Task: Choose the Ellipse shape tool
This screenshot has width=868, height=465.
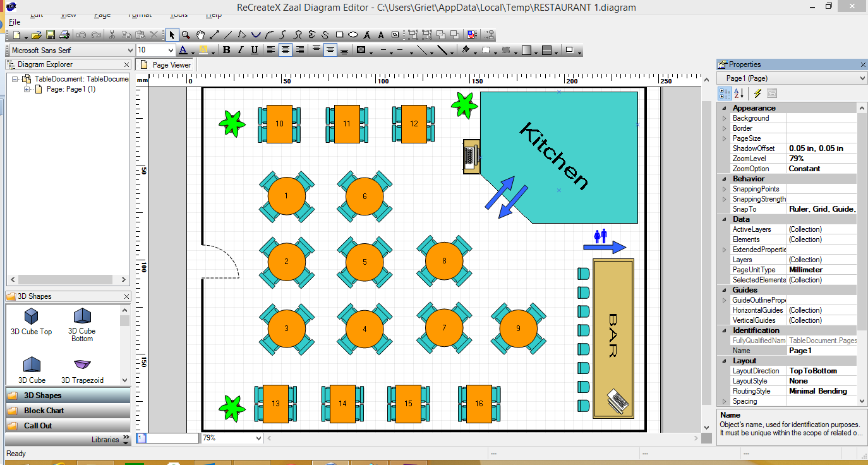Action: pyautogui.click(x=353, y=35)
